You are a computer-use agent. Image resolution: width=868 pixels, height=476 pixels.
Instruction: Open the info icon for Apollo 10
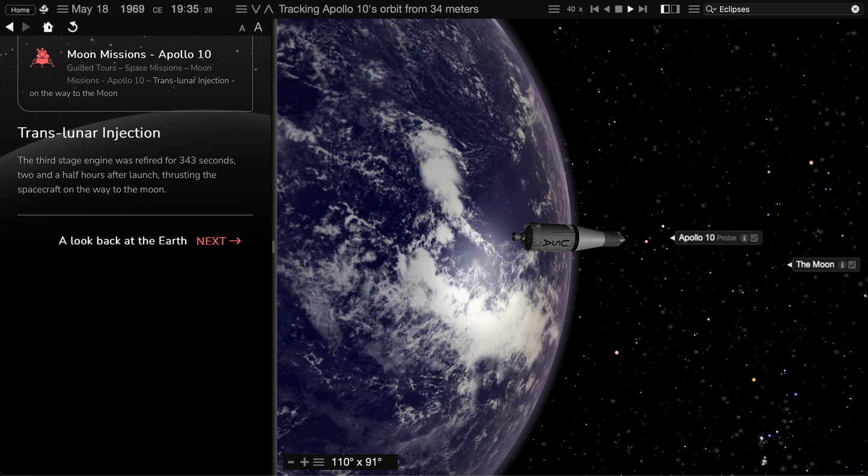click(x=744, y=238)
